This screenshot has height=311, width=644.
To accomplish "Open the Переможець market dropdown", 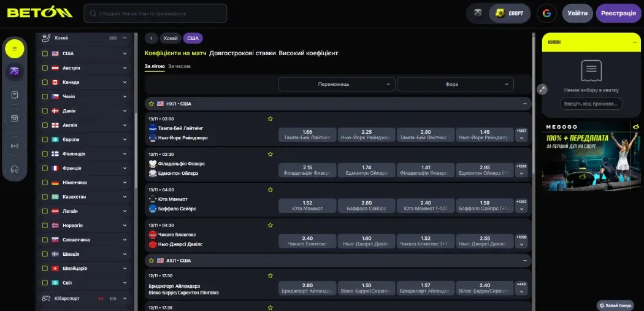I will 337,84.
